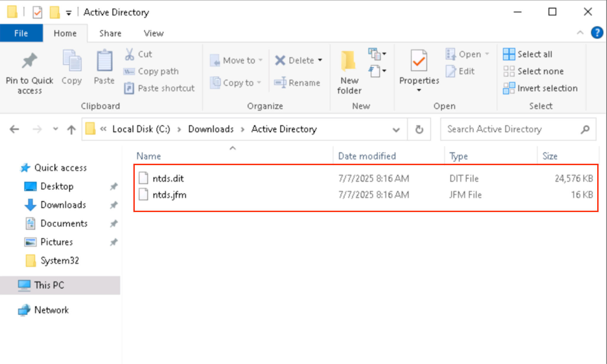
Task: Go up one folder with the Up arrow
Action: pyautogui.click(x=71, y=130)
